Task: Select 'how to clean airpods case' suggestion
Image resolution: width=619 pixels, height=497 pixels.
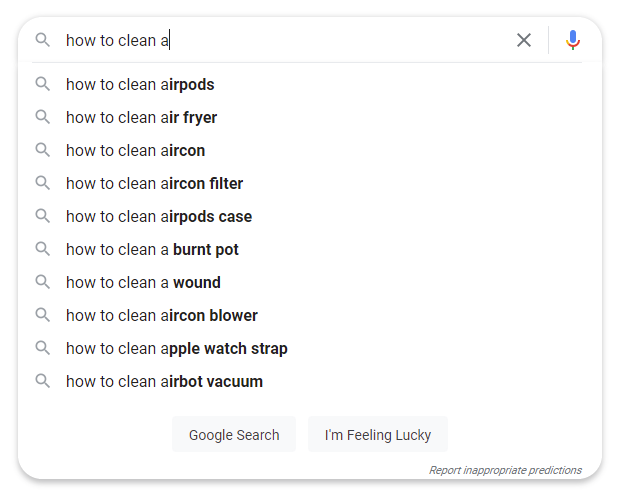Action: click(x=159, y=216)
